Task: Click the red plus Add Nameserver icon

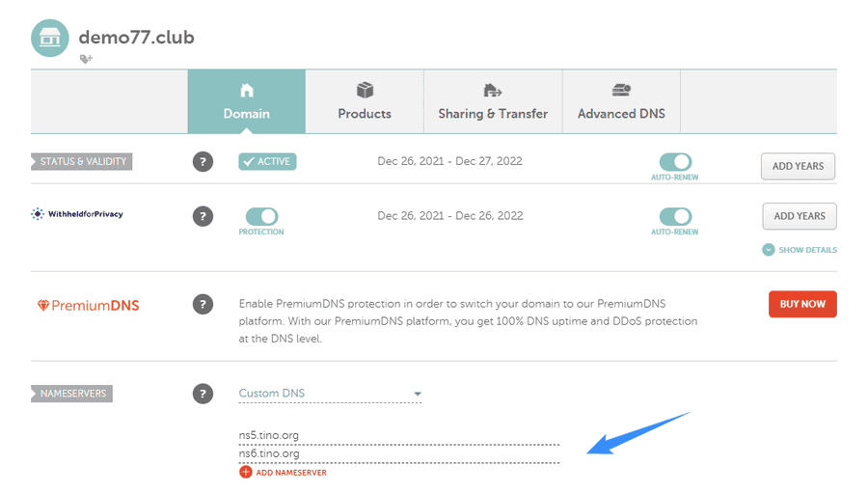Action: click(245, 472)
